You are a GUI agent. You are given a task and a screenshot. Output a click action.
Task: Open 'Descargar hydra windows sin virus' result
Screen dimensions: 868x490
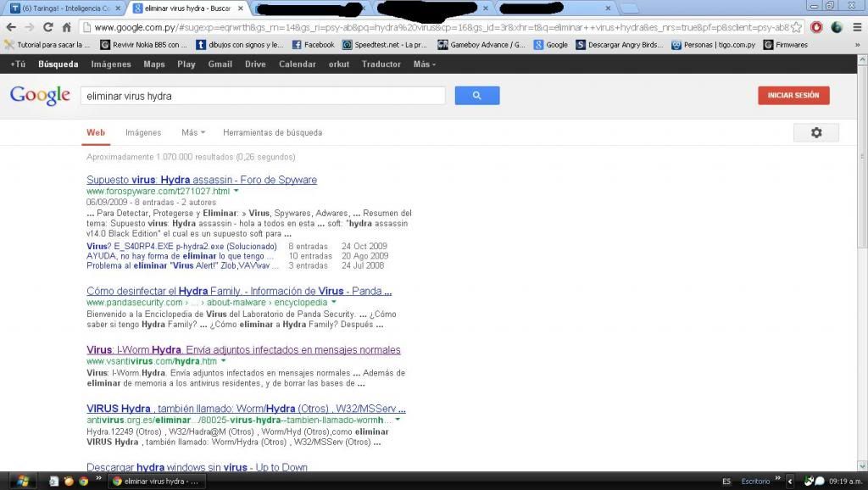(x=197, y=467)
